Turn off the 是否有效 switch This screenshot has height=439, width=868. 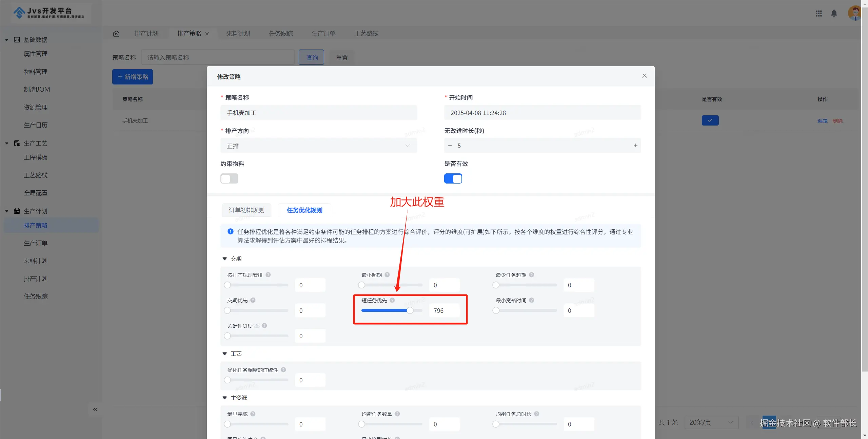tap(453, 178)
